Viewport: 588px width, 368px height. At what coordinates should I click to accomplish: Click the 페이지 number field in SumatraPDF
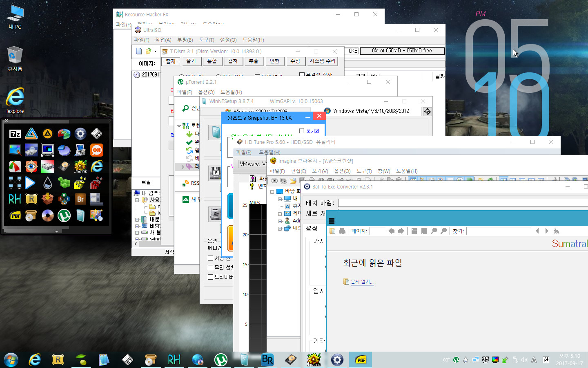[377, 231]
